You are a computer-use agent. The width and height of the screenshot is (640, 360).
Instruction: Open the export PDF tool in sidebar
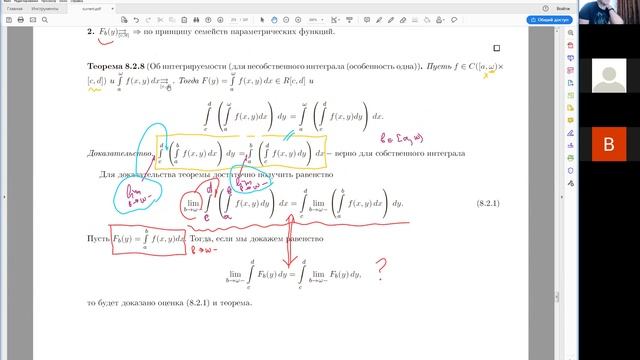(x=571, y=83)
